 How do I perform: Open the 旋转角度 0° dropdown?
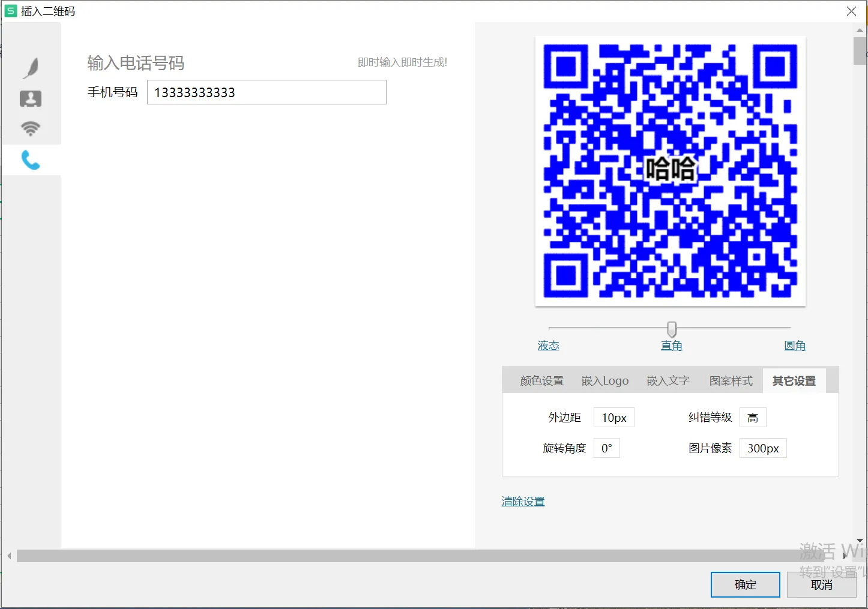[607, 448]
